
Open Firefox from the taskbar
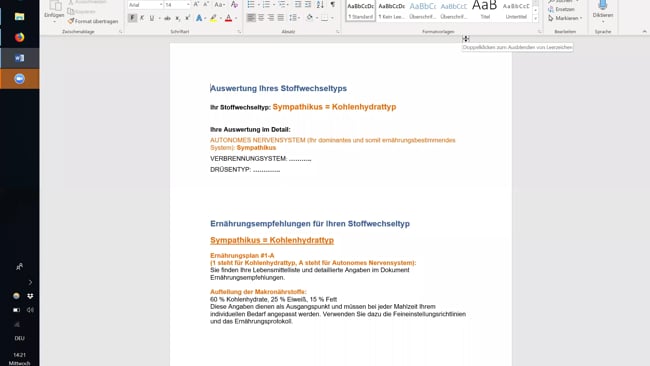coord(19,37)
